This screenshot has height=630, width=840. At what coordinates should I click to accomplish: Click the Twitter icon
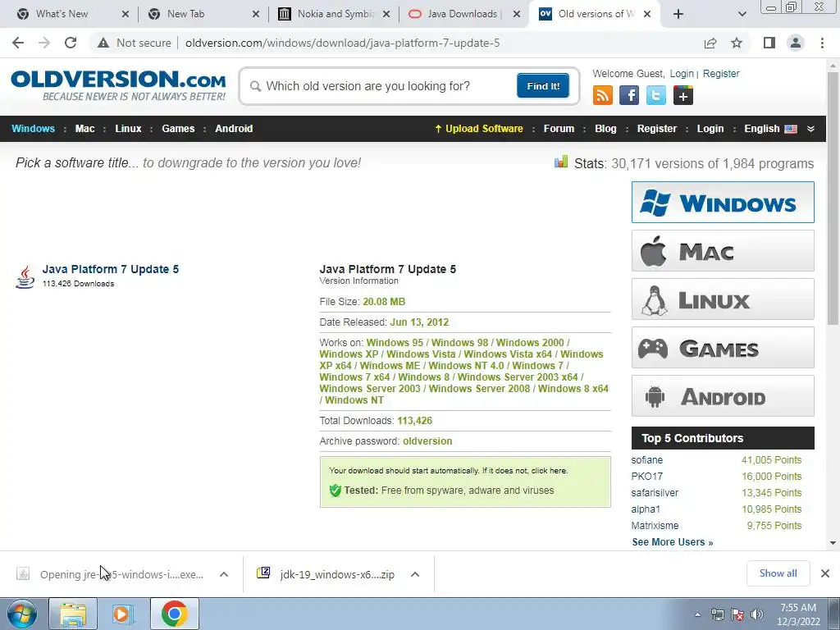coord(655,95)
